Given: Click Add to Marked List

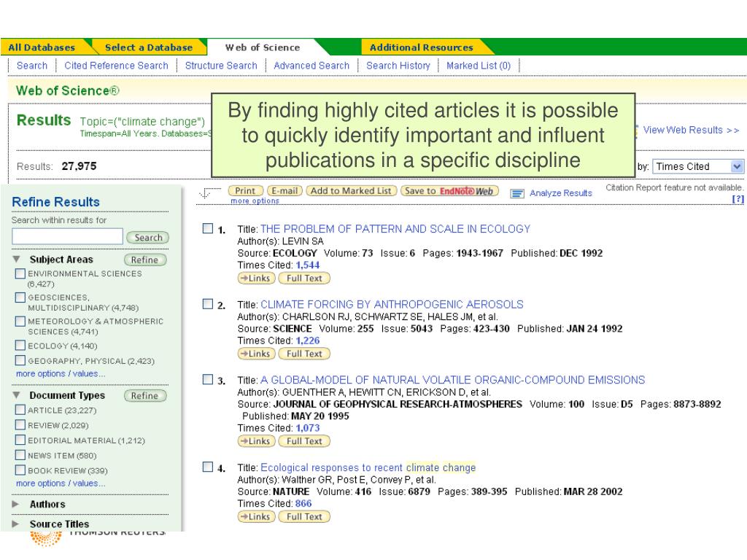Looking at the screenshot, I should tap(352, 191).
